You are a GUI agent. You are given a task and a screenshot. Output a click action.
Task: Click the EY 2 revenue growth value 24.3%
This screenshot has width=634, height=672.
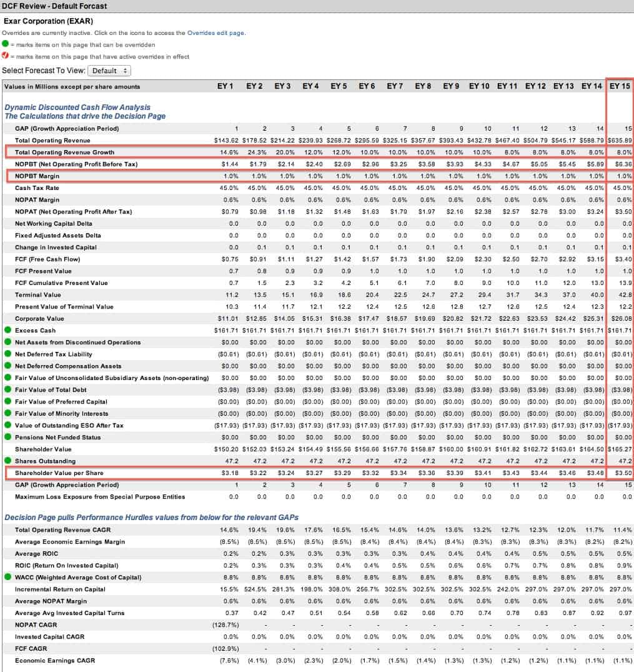pyautogui.click(x=257, y=152)
